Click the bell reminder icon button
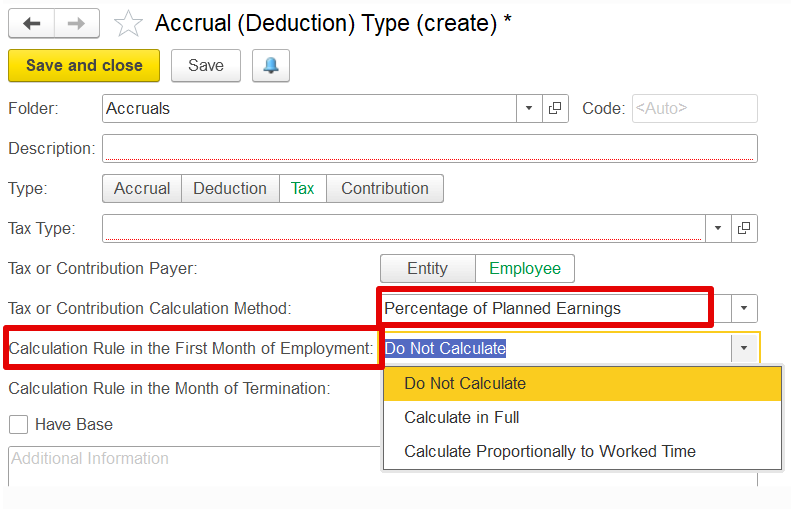791x509 pixels. click(271, 66)
